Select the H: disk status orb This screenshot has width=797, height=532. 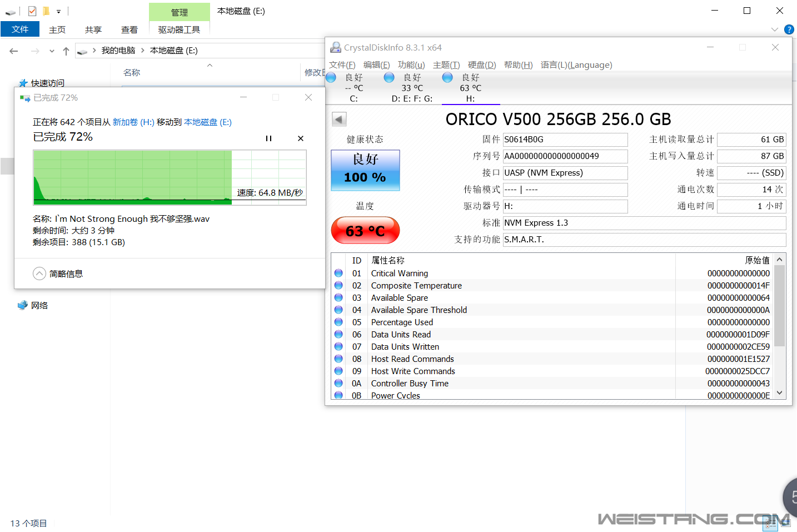(x=447, y=77)
